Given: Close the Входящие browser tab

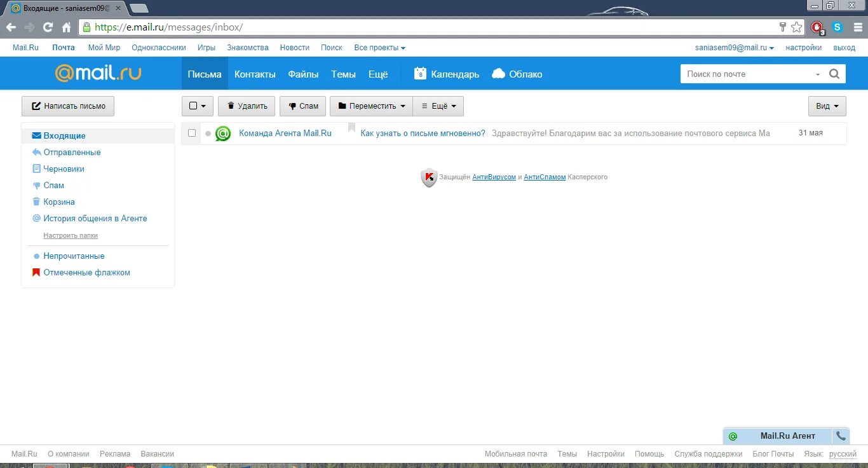Looking at the screenshot, I should [x=118, y=8].
